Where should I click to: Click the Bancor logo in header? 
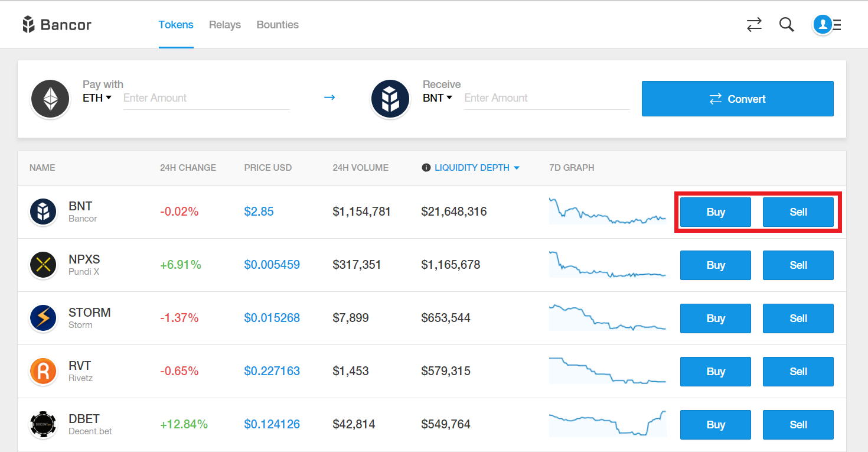click(x=57, y=25)
